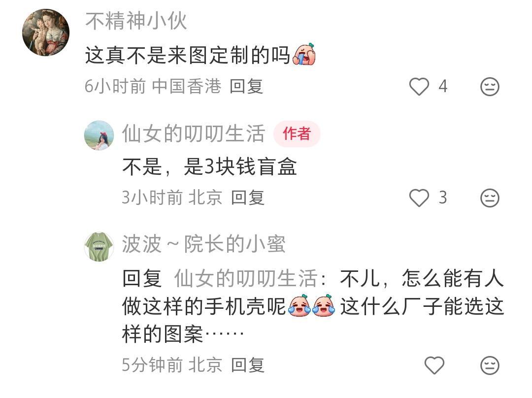Tap like count 3 on author's reply
Screen dimensions: 532x398
pos(443,198)
